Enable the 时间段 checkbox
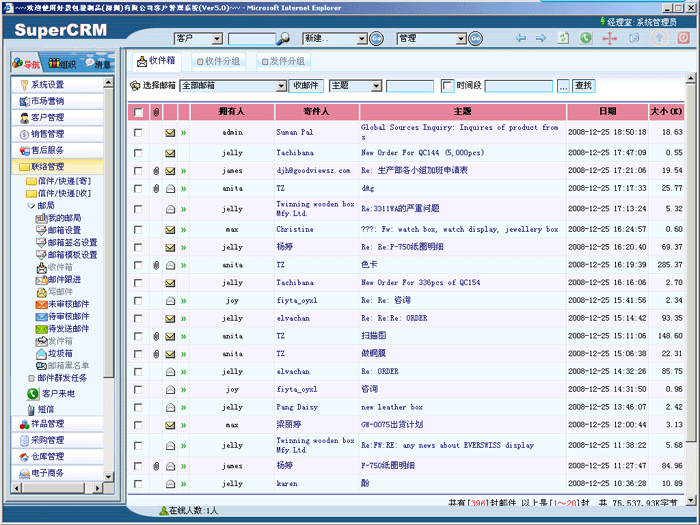 pyautogui.click(x=447, y=86)
